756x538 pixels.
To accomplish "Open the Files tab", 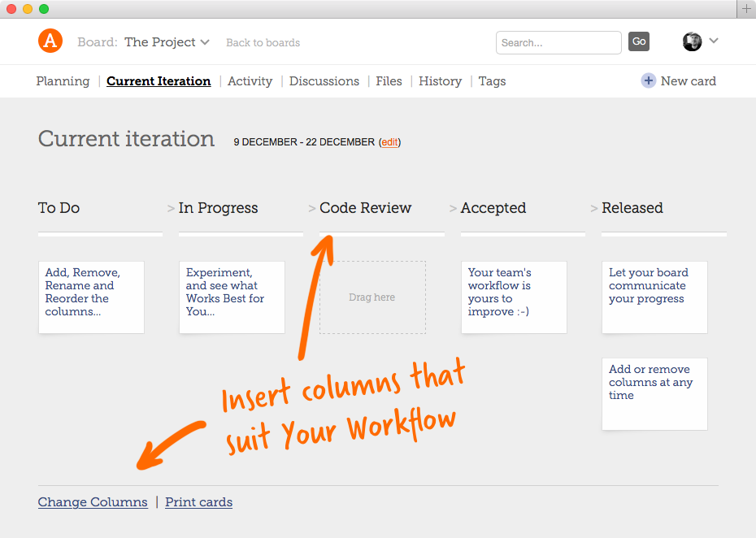I will [x=389, y=81].
